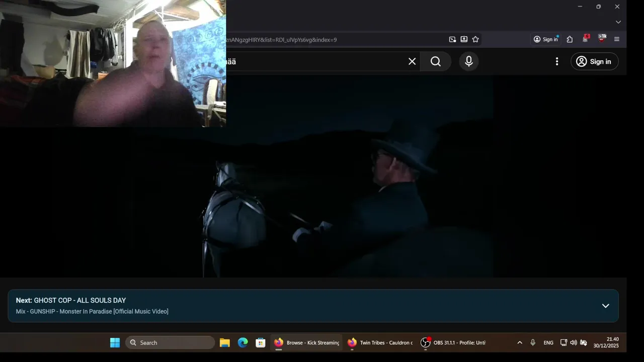Show hidden system tray icons
The image size is (644, 362).
tap(520, 342)
